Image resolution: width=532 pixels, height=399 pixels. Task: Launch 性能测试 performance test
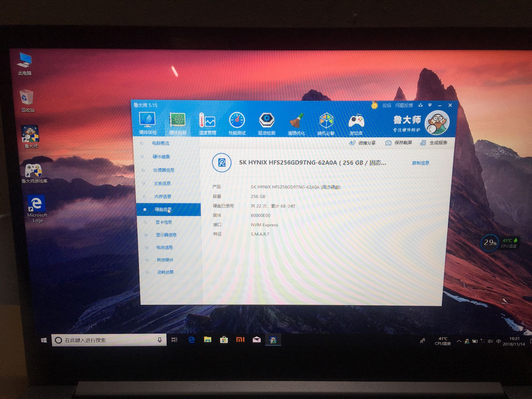point(237,124)
